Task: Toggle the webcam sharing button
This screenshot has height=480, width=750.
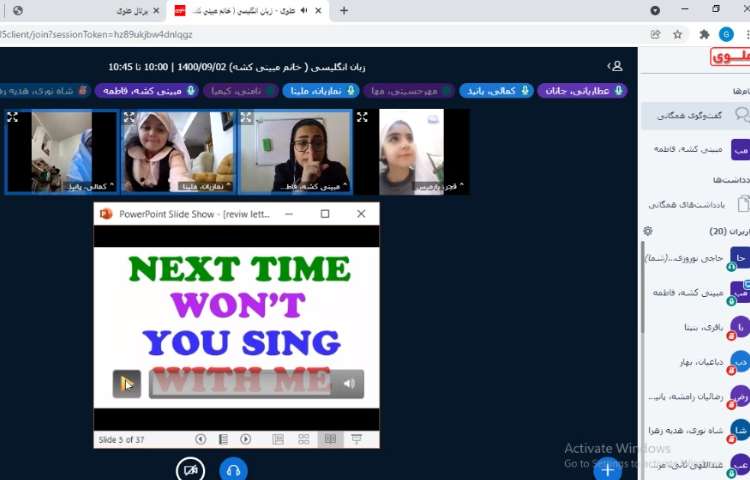Action: click(x=190, y=469)
